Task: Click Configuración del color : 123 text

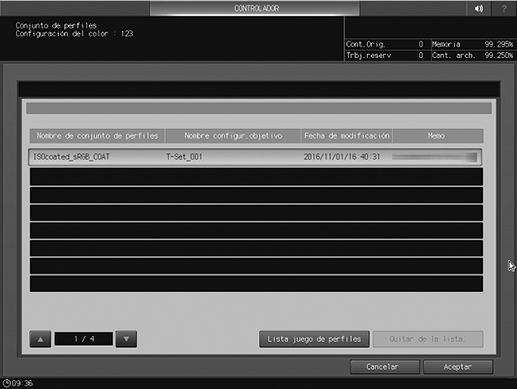Action: coord(74,34)
